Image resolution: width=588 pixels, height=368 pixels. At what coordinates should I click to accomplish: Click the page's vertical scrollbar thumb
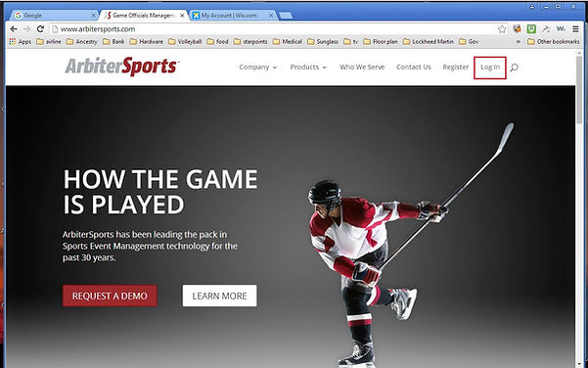pos(580,90)
